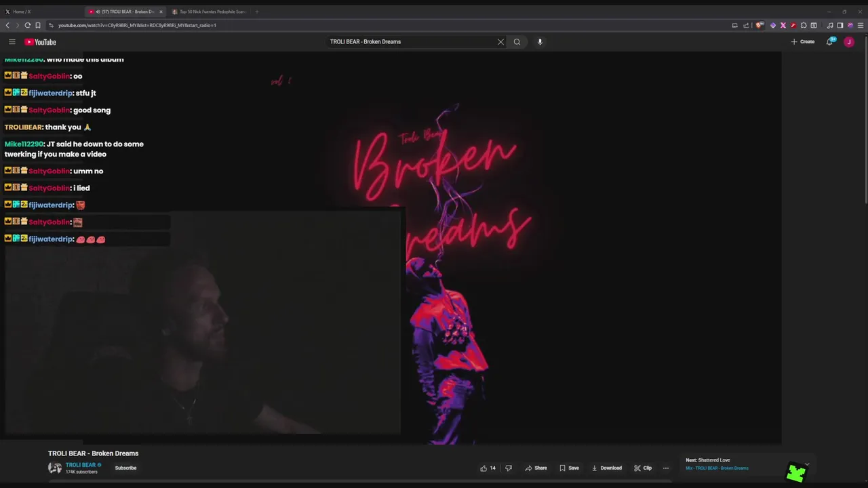
Task: Click the screenshot icon in browser toolbar
Action: (814, 25)
